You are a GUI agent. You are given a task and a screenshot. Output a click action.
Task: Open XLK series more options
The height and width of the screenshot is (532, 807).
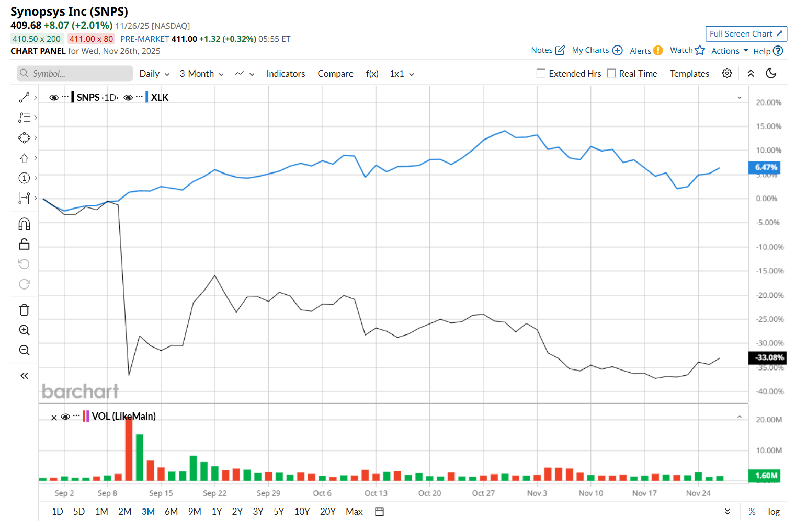(x=139, y=97)
